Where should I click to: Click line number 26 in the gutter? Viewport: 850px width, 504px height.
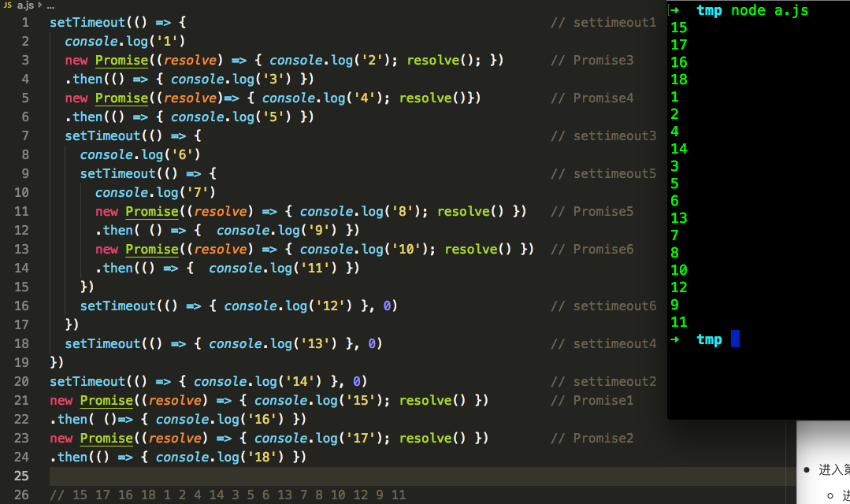coord(21,495)
